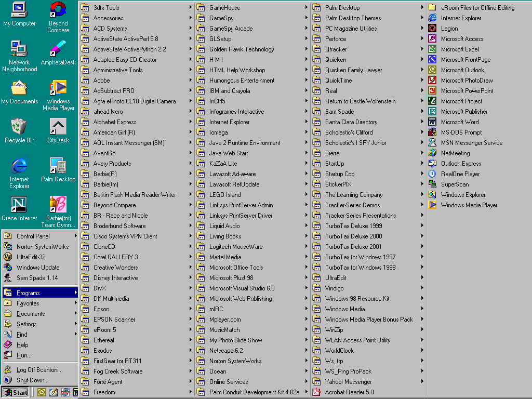
Task: Click the Microsoft PhotoDraw icon
Action: click(x=432, y=81)
